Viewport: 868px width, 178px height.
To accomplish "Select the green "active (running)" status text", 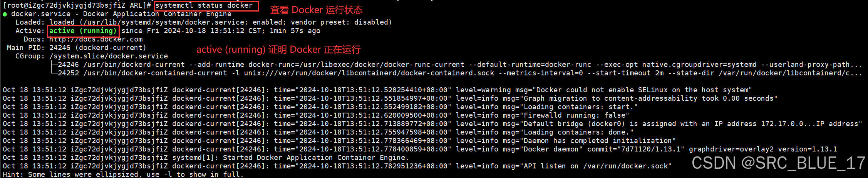I will [x=83, y=31].
